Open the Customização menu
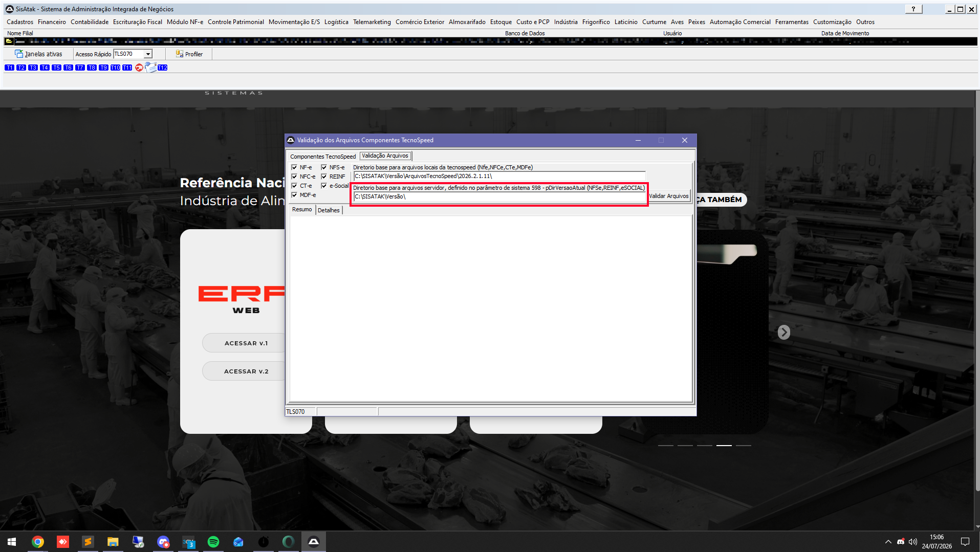This screenshot has height=552, width=980. [832, 22]
